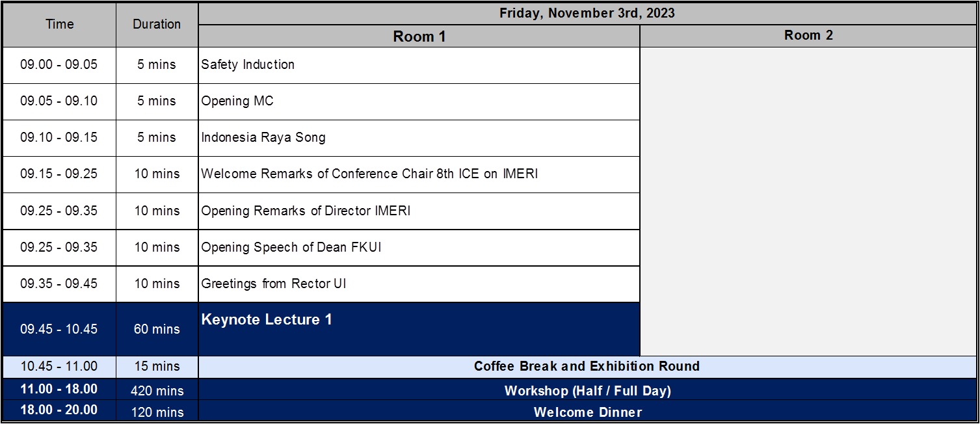
Task: Select the Welcome Remarks of Conference Chair row
Action: pyautogui.click(x=369, y=174)
